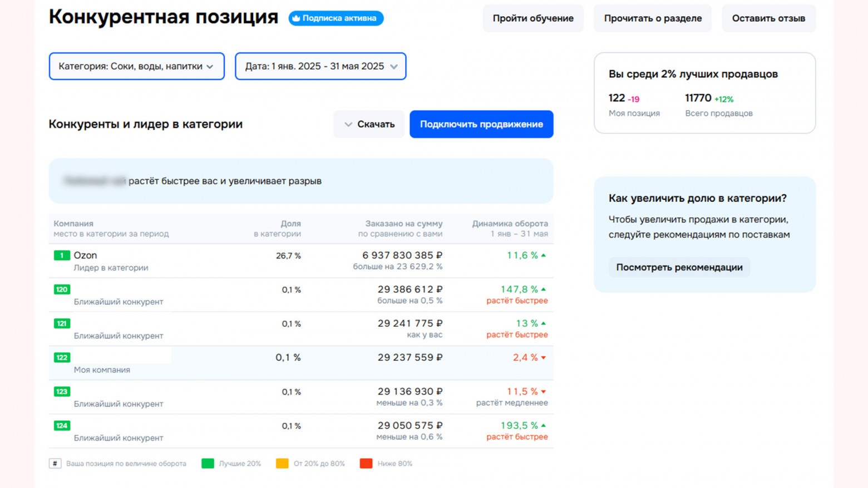Image resolution: width=868 pixels, height=488 pixels.
Task: Click the Компания column header
Action: [73, 224]
